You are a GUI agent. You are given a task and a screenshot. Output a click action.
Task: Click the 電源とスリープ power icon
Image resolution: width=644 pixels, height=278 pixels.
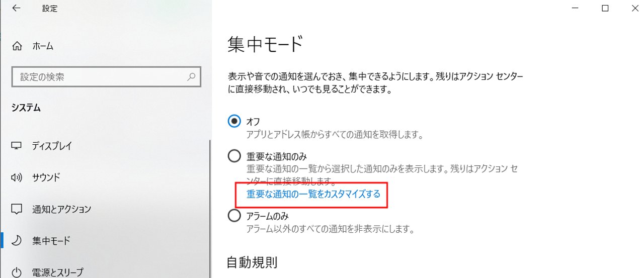click(x=17, y=271)
